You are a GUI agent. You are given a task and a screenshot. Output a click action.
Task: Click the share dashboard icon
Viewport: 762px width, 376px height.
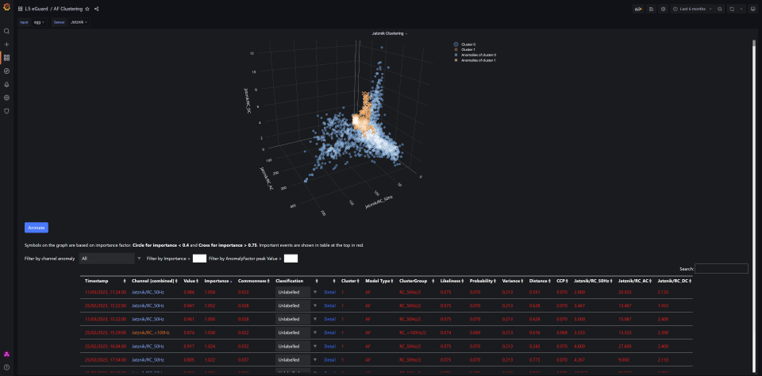96,9
